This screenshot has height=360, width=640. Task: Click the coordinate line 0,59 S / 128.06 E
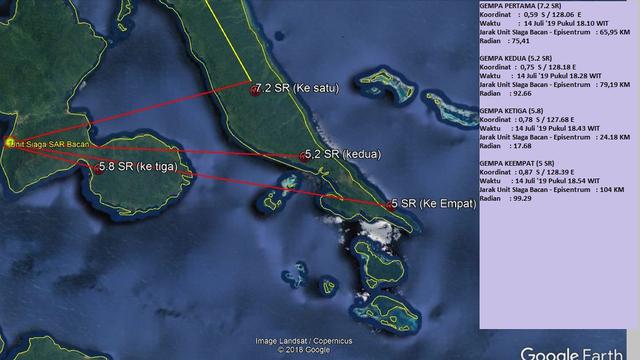pos(530,15)
